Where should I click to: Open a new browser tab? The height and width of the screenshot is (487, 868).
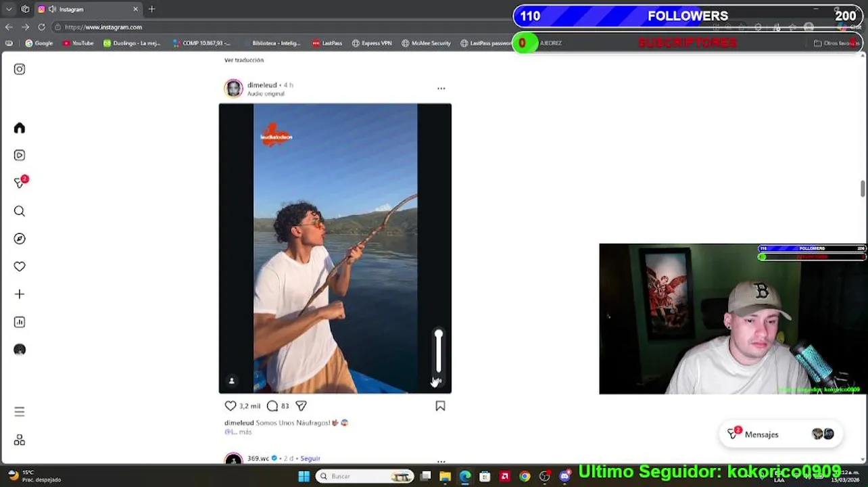click(x=151, y=9)
